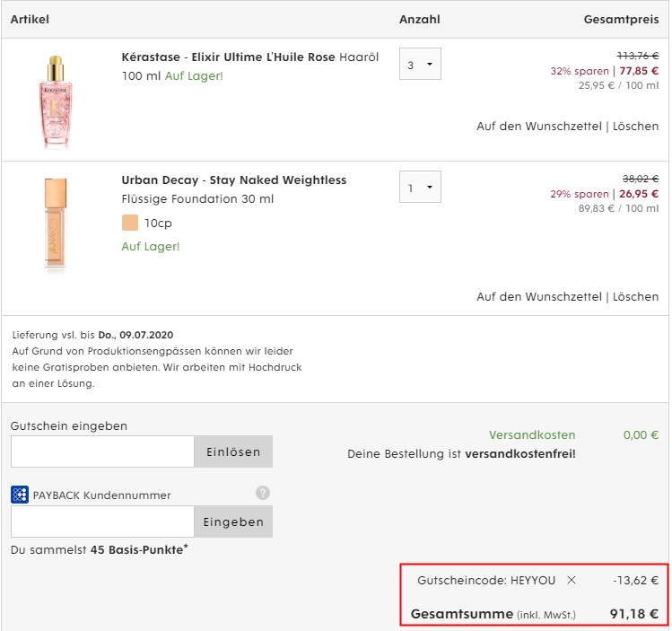Image resolution: width=672 pixels, height=631 pixels.
Task: Focus the PAYBACK Kundennummer input field
Action: (102, 521)
